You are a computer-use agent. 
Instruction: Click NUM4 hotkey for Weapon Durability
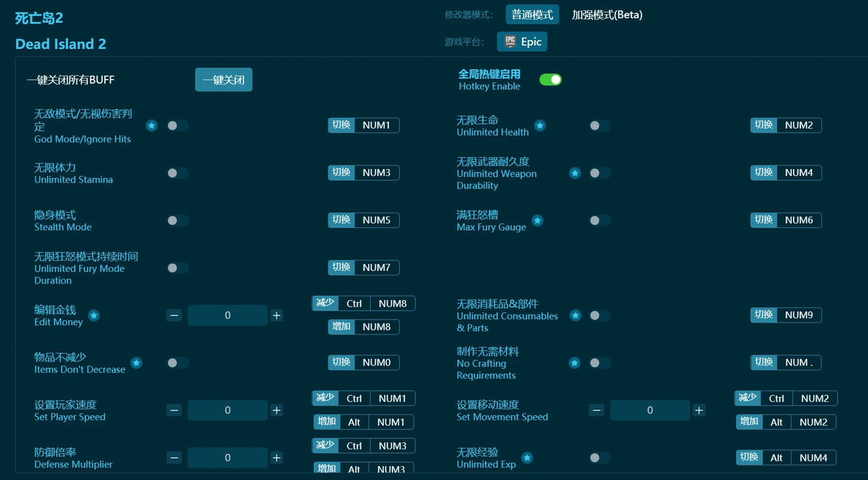point(786,173)
